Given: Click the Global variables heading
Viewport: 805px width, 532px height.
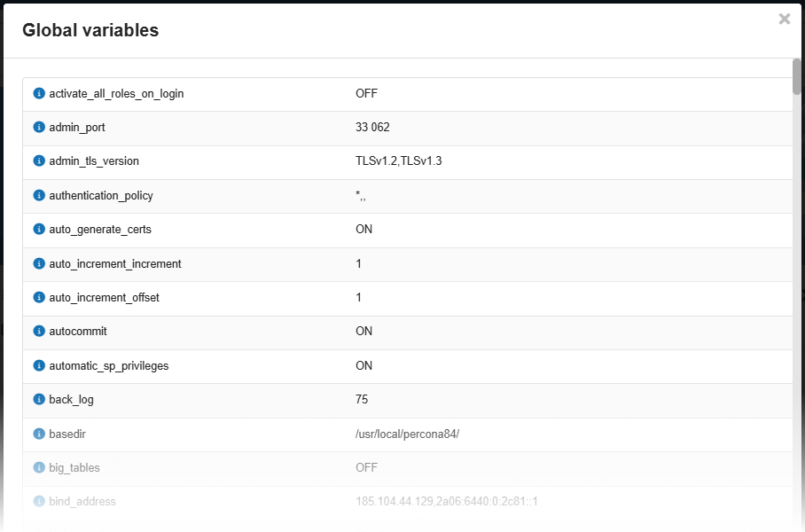Looking at the screenshot, I should 90,30.
